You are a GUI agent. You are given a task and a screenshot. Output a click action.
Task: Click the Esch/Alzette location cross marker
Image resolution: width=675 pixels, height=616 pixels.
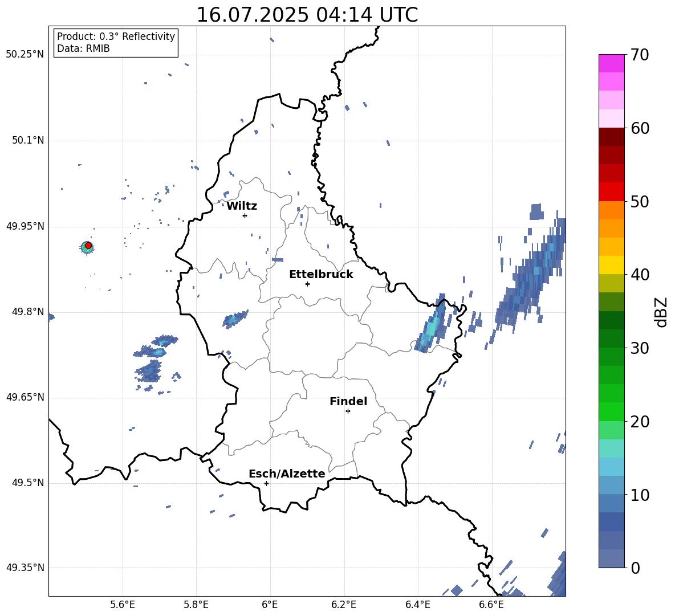tap(266, 483)
